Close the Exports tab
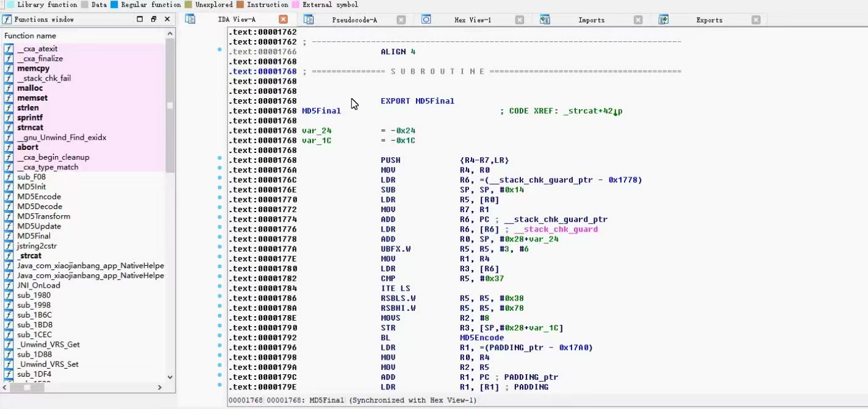This screenshot has height=409, width=868. 756,20
